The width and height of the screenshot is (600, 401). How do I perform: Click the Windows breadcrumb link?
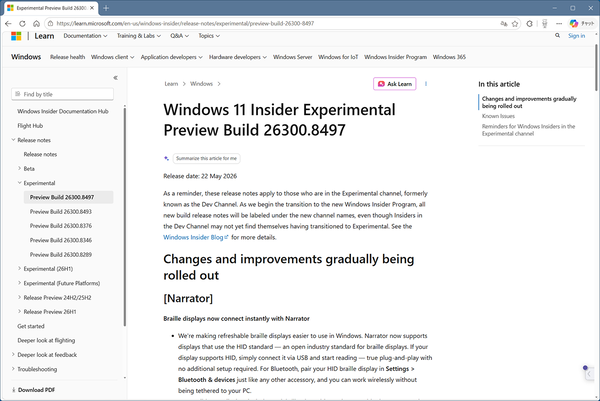[201, 84]
